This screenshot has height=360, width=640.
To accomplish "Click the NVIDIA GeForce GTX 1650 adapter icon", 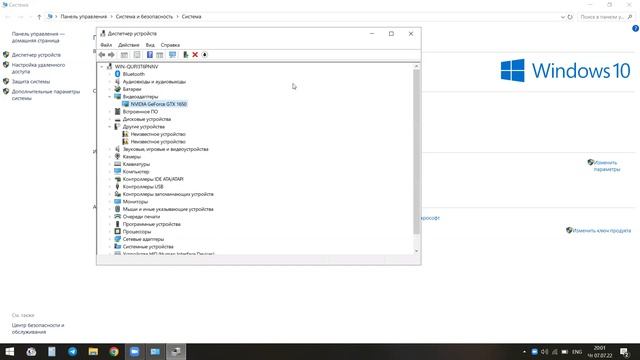I will (x=125, y=104).
